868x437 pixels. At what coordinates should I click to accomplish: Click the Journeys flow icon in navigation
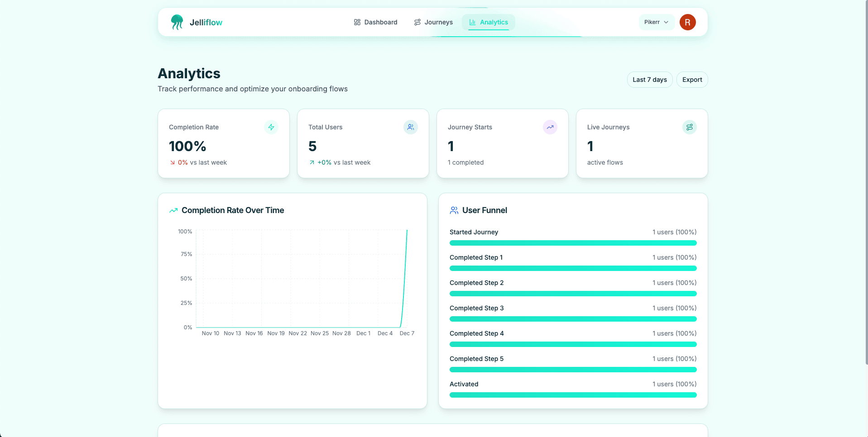pos(417,22)
